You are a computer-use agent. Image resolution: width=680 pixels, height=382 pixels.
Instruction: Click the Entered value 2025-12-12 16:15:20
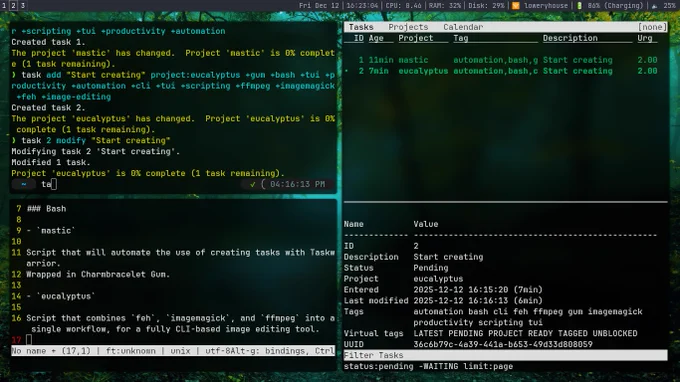pos(461,290)
